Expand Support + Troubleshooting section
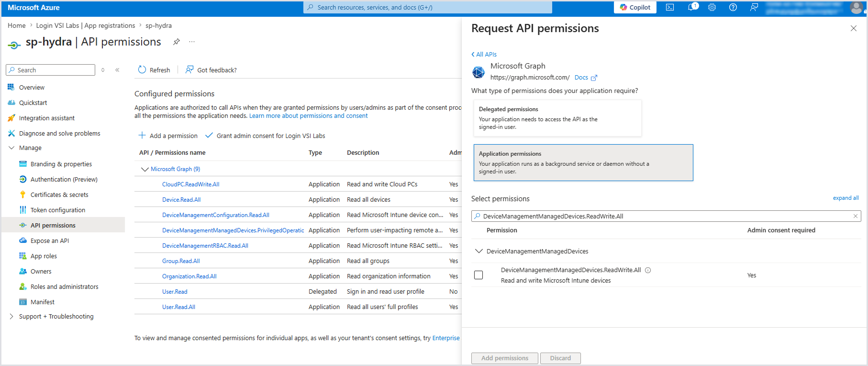 point(11,316)
